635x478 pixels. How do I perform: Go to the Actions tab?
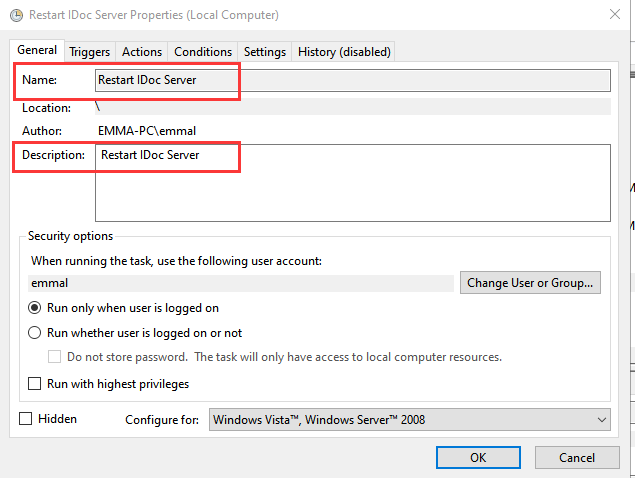[x=142, y=52]
